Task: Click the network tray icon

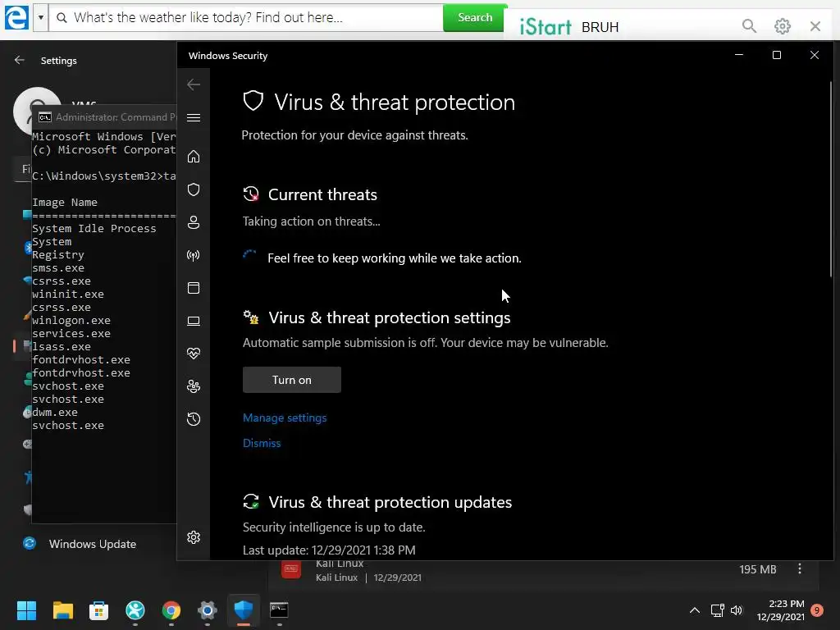Action: point(717,610)
